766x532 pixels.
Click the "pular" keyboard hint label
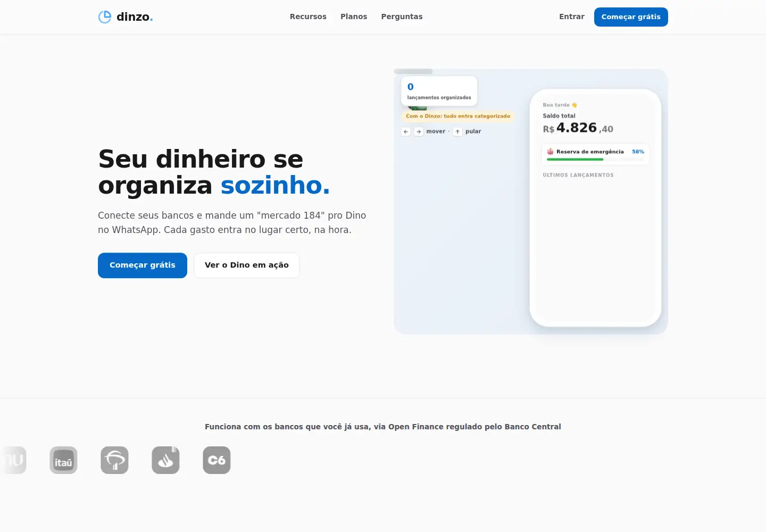(473, 131)
